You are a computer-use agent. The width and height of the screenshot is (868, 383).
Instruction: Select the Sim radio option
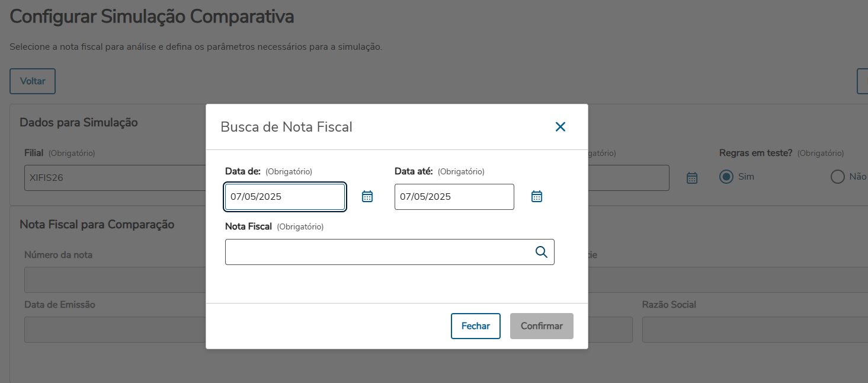pos(726,177)
